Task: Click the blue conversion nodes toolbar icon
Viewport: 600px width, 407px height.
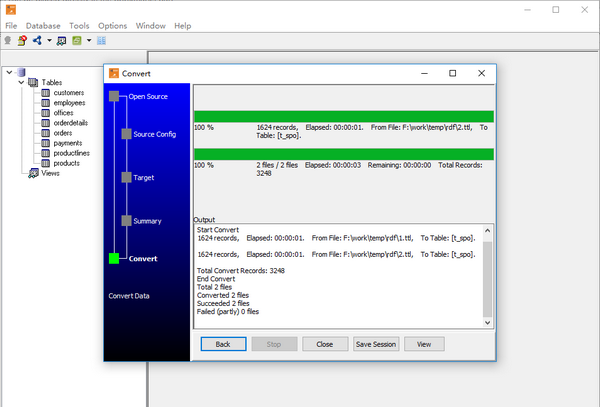Action: tap(37, 40)
